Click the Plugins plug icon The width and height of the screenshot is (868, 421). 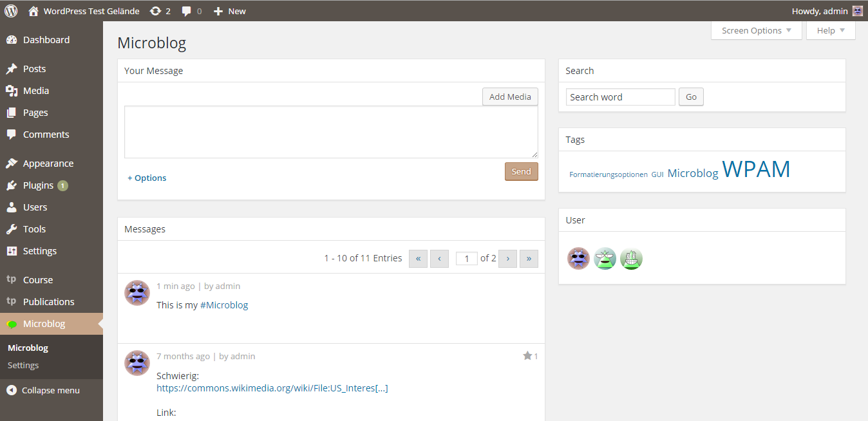12,185
